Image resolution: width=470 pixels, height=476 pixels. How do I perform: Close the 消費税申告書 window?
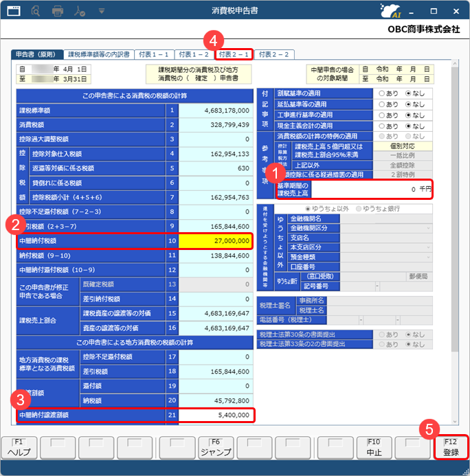(456, 11)
